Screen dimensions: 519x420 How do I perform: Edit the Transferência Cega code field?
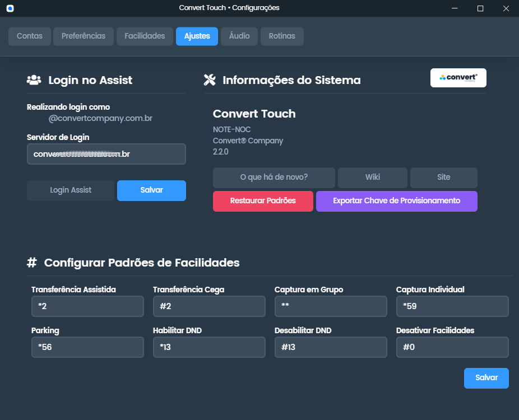209,306
